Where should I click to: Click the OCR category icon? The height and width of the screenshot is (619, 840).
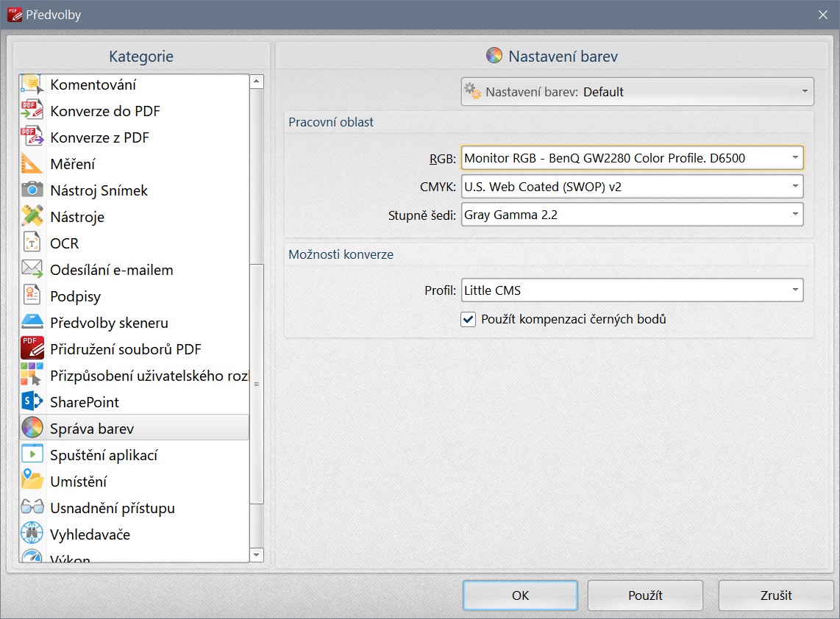pos(32,243)
